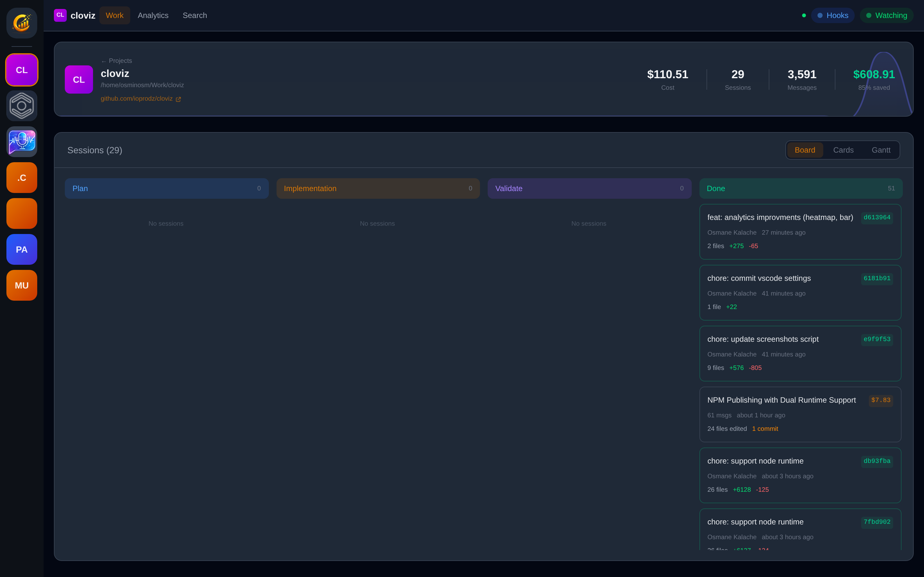
Task: Click the app logo at the sidebar top
Action: [x=21, y=23]
